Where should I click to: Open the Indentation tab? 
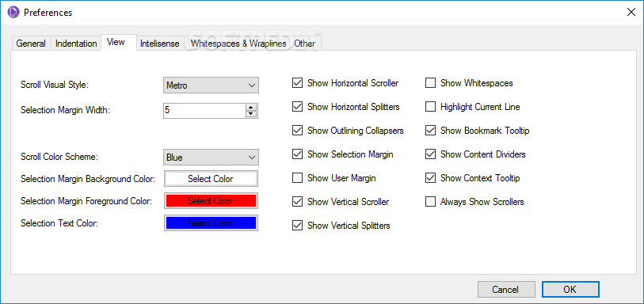[76, 44]
